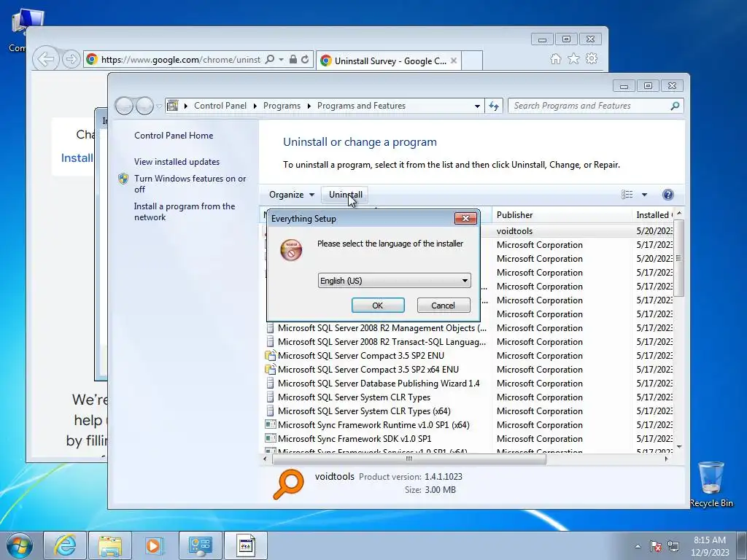Open Windows Media Player from the taskbar
Screen dimensions: 747x560
pyautogui.click(x=154, y=545)
